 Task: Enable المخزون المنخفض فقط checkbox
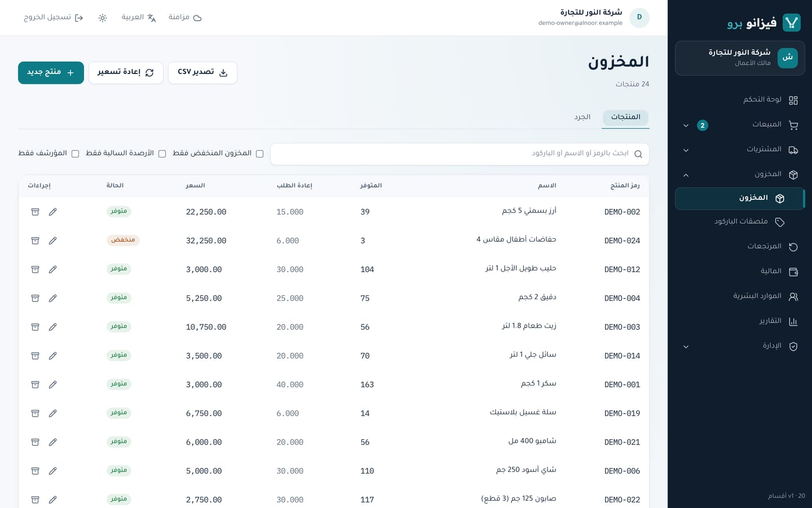(259, 154)
